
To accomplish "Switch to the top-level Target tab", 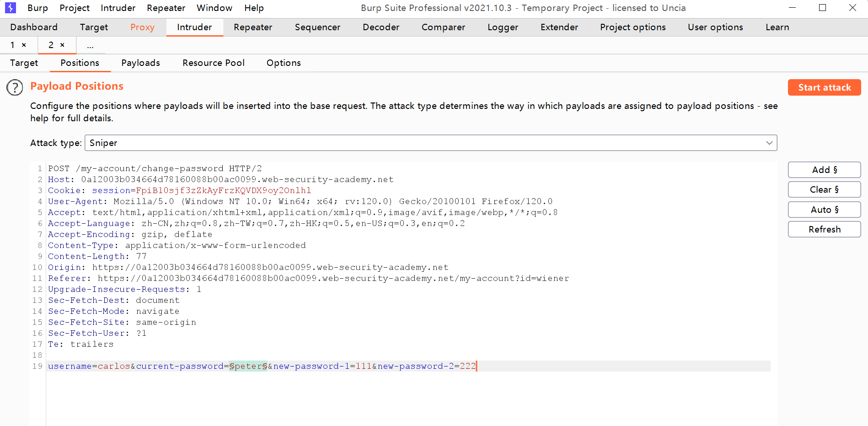I will point(94,27).
